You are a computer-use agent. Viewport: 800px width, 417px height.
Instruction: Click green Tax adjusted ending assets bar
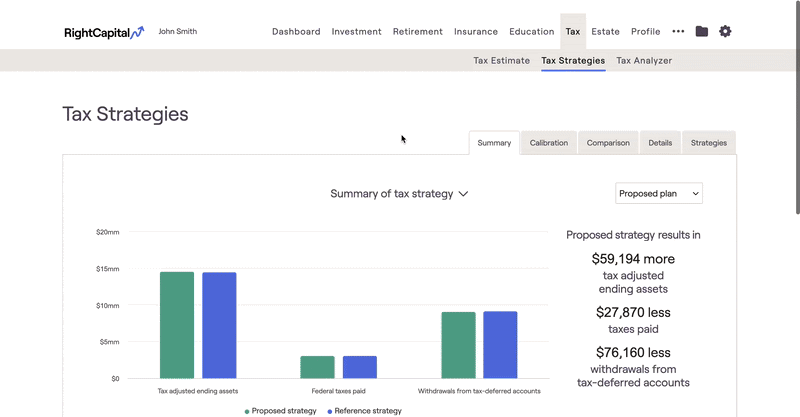[x=177, y=325]
